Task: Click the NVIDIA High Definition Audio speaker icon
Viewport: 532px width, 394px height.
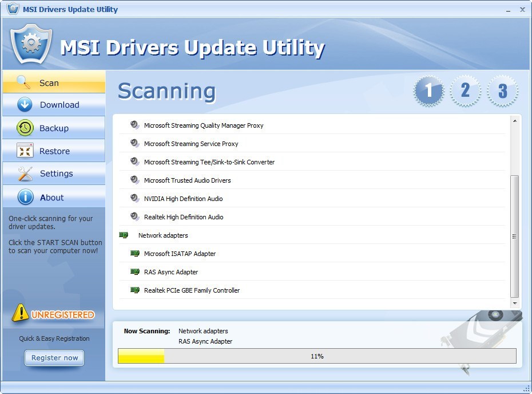Action: pos(134,199)
